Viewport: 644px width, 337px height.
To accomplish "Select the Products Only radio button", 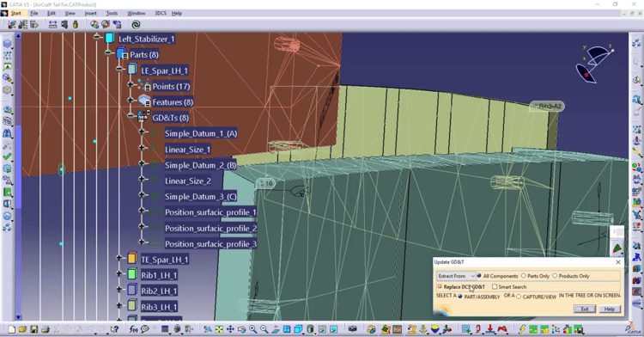I will (555, 276).
